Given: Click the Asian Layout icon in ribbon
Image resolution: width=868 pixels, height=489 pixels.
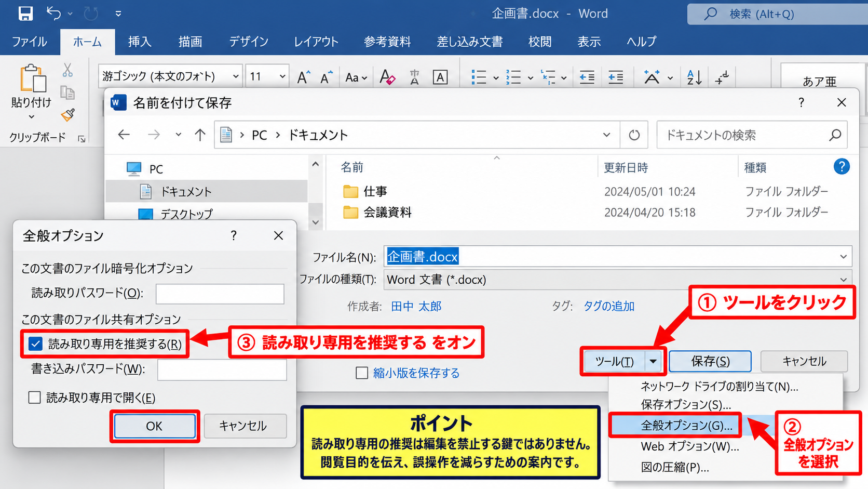Looking at the screenshot, I should point(652,77).
